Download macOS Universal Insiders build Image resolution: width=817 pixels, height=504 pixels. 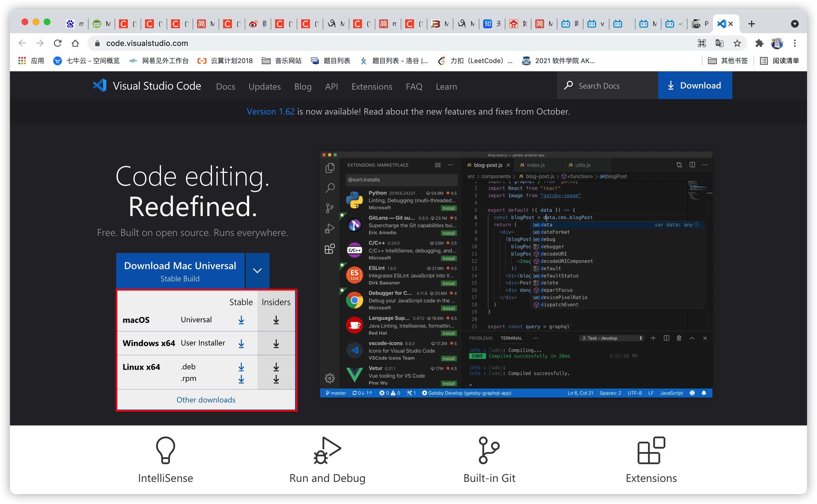(276, 320)
